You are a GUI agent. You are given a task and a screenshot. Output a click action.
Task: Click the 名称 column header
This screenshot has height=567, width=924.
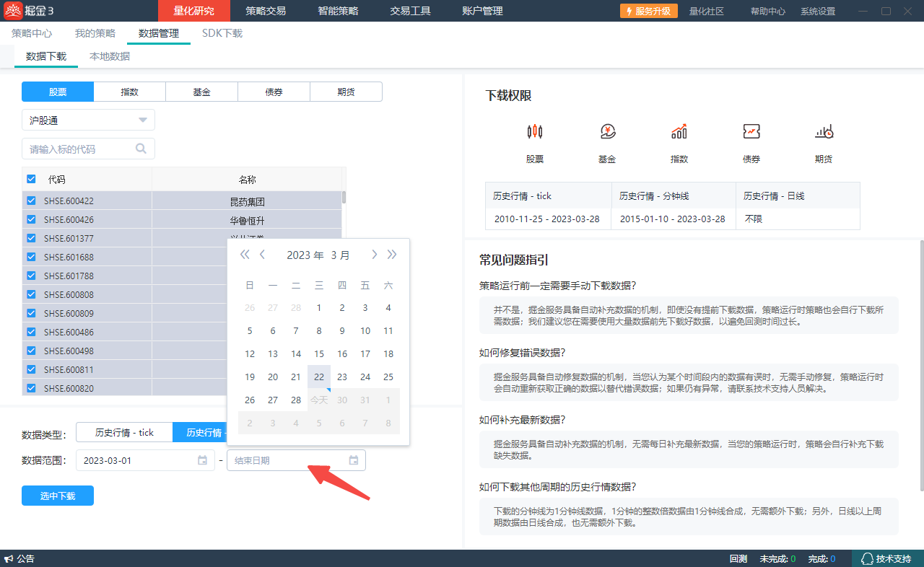(x=247, y=179)
